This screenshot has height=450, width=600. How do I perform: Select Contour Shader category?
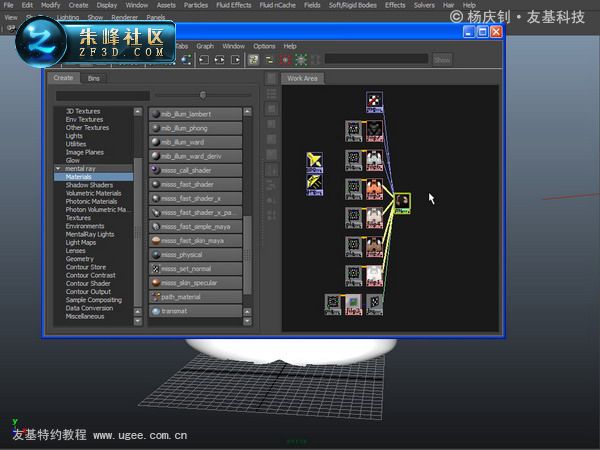88,284
